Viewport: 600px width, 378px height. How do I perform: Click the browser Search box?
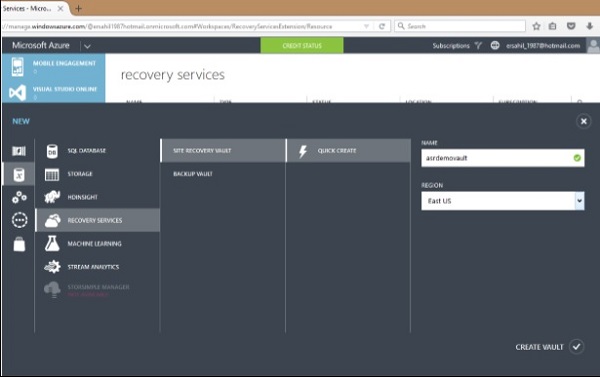point(460,26)
